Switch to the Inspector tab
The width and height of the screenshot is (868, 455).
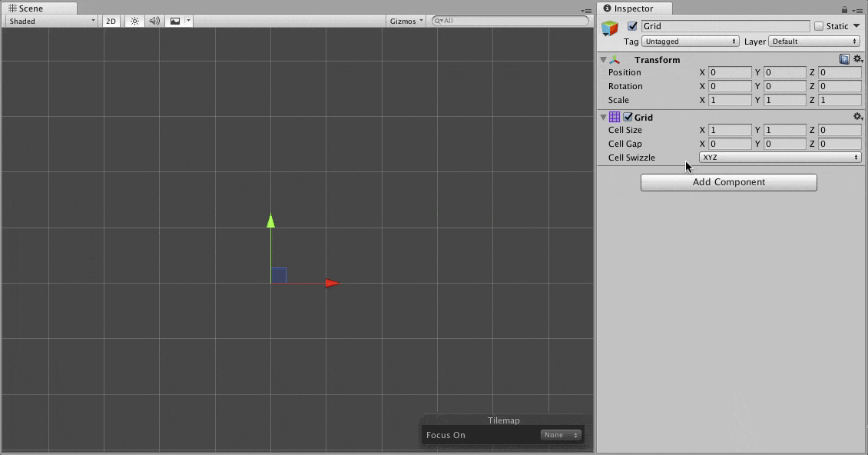coord(634,8)
